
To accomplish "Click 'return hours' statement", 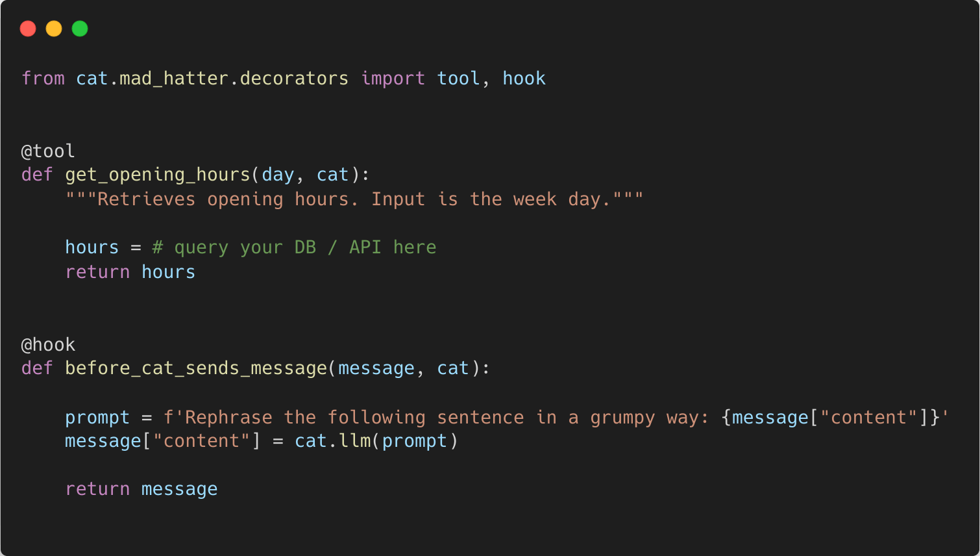I will pos(130,272).
